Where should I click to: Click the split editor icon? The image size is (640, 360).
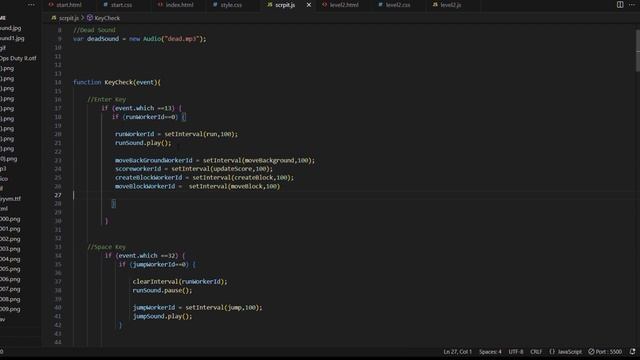(x=620, y=4)
